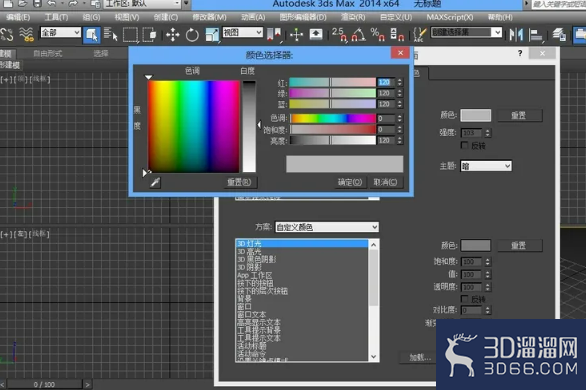Open the 创建选择集 named selection dropdown
The width and height of the screenshot is (586, 390).
(466, 32)
